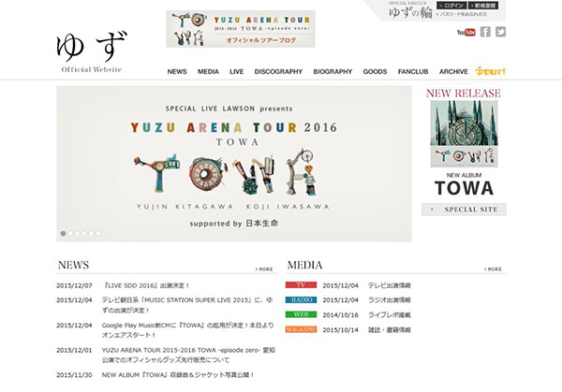562x392 pixels.
Task: Click the large TOWA album title
Action: (x=465, y=188)
